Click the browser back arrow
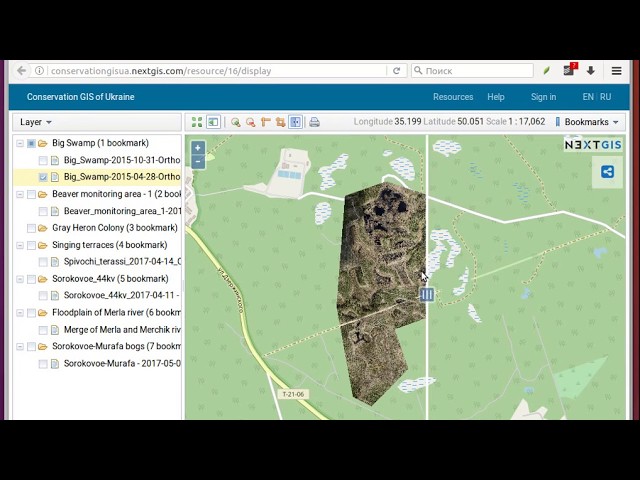The height and width of the screenshot is (480, 640). [x=22, y=71]
